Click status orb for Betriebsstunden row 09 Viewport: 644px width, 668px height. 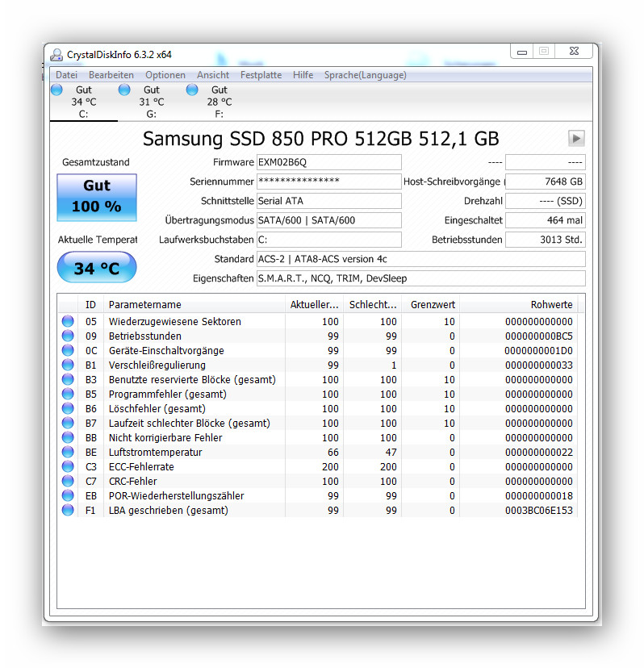click(x=68, y=336)
